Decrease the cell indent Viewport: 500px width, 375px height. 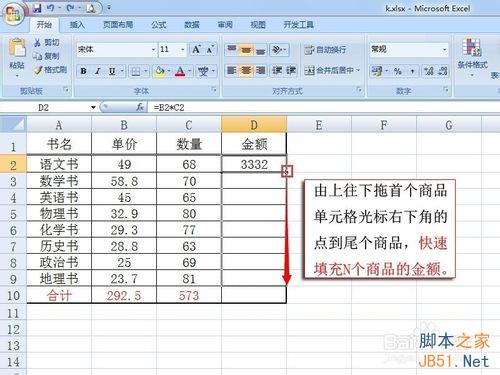tap(277, 70)
